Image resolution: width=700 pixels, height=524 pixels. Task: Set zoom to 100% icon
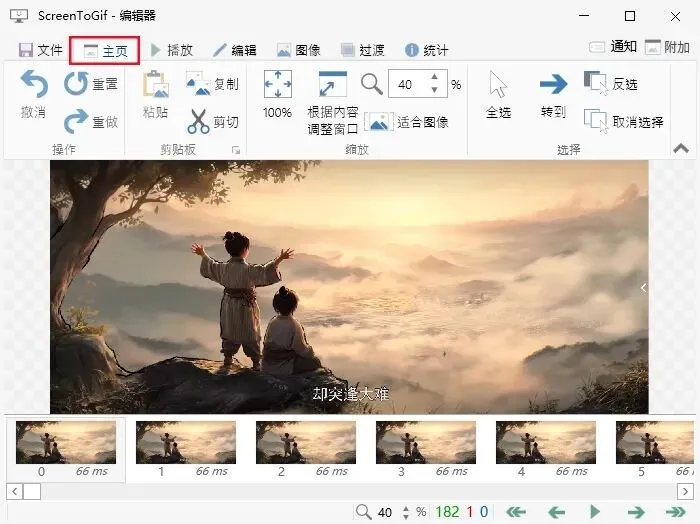(x=278, y=84)
